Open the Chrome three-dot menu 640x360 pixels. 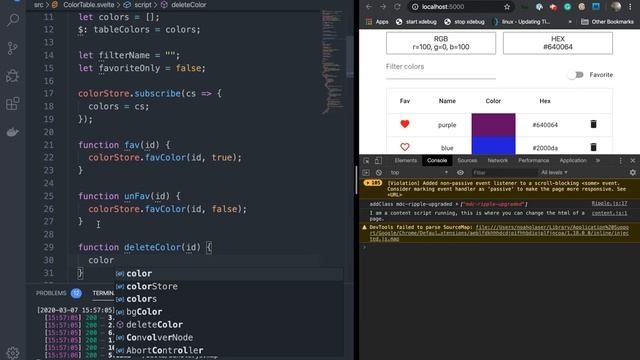[x=631, y=7]
